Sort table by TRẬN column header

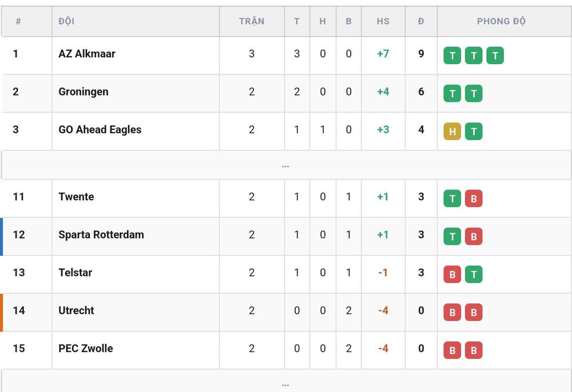(252, 21)
